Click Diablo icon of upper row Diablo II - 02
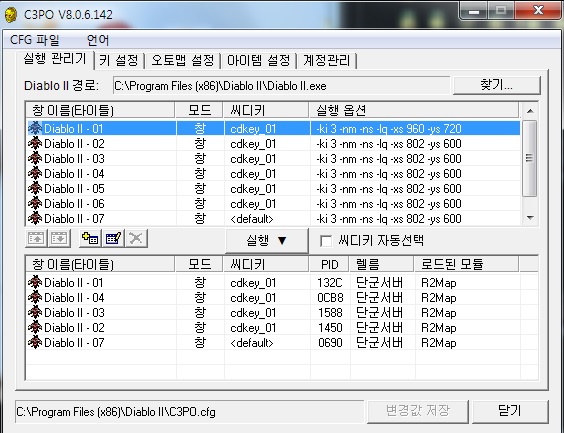Image resolution: width=564 pixels, height=433 pixels. click(x=35, y=143)
